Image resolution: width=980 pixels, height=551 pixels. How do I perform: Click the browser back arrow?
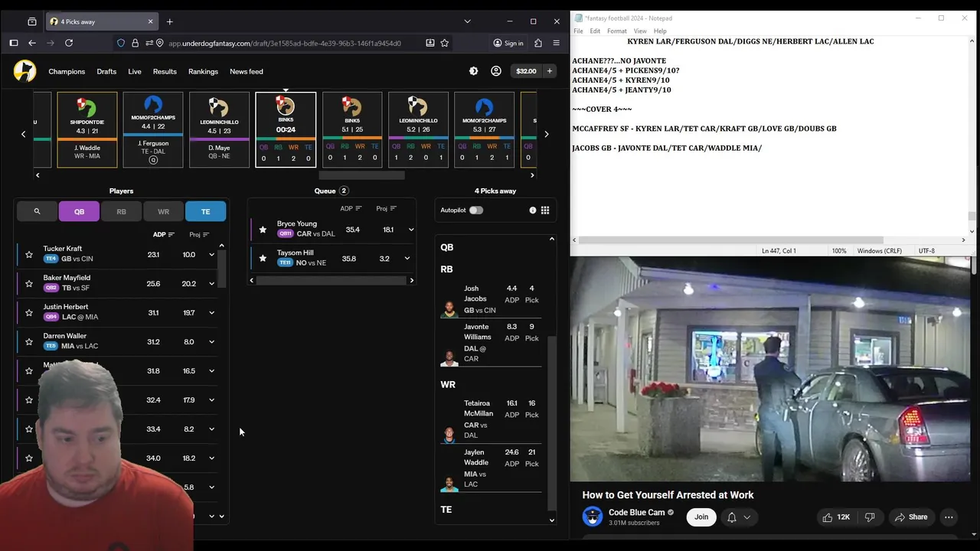pos(32,43)
